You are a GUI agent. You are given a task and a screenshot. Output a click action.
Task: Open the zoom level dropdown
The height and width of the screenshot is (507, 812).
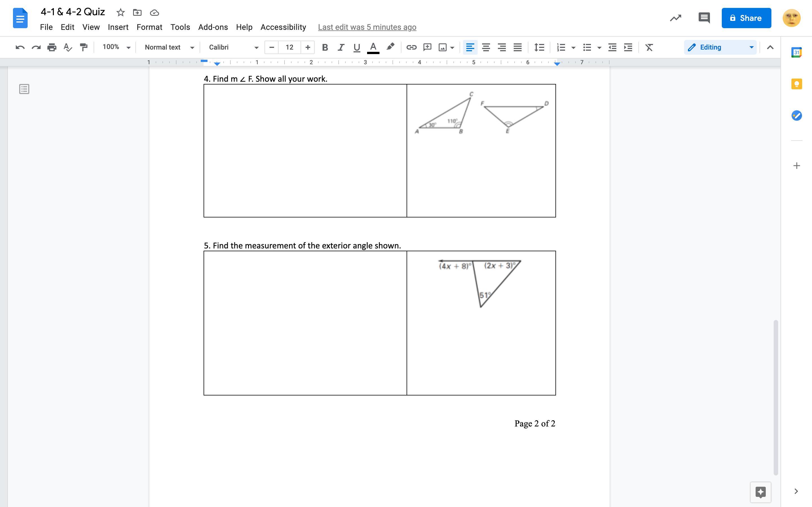click(116, 47)
